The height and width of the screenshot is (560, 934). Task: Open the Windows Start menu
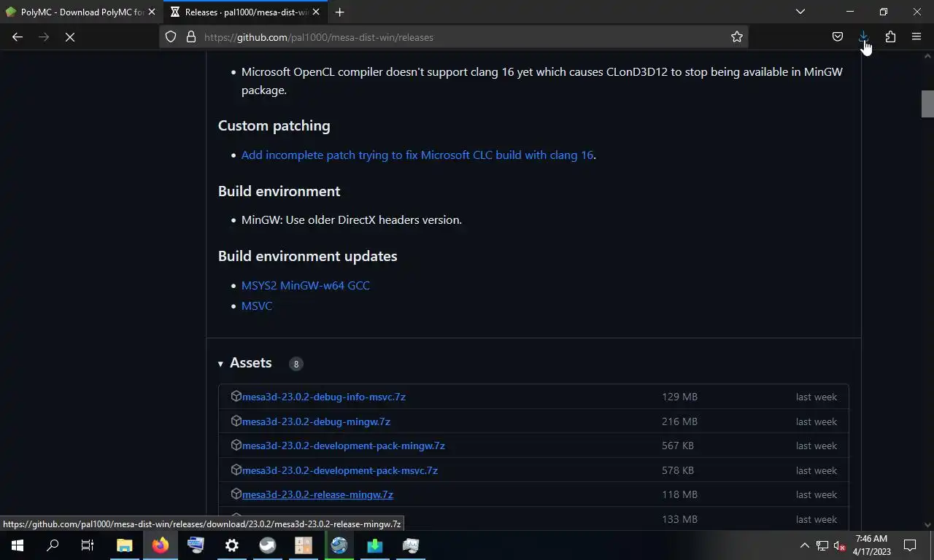point(18,545)
